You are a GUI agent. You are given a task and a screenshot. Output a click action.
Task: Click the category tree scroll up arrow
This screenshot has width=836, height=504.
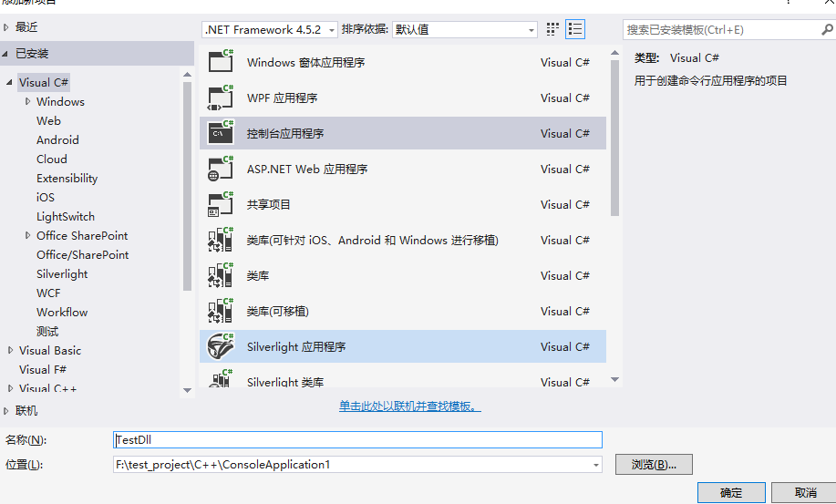tap(187, 75)
